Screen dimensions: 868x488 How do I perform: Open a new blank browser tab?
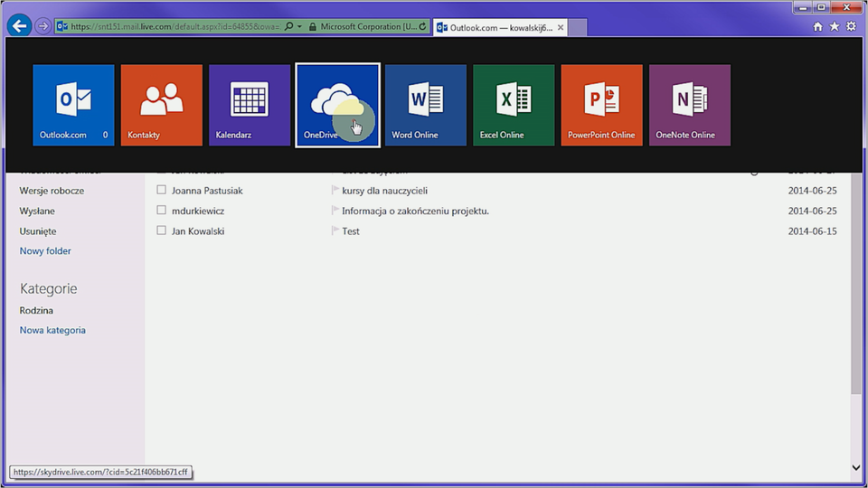[578, 27]
